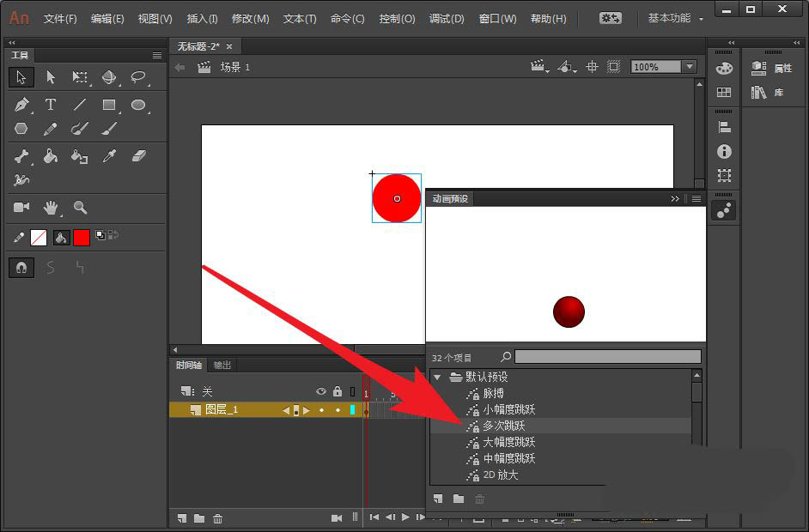Open Motion Presets panel options menu

[x=696, y=199]
